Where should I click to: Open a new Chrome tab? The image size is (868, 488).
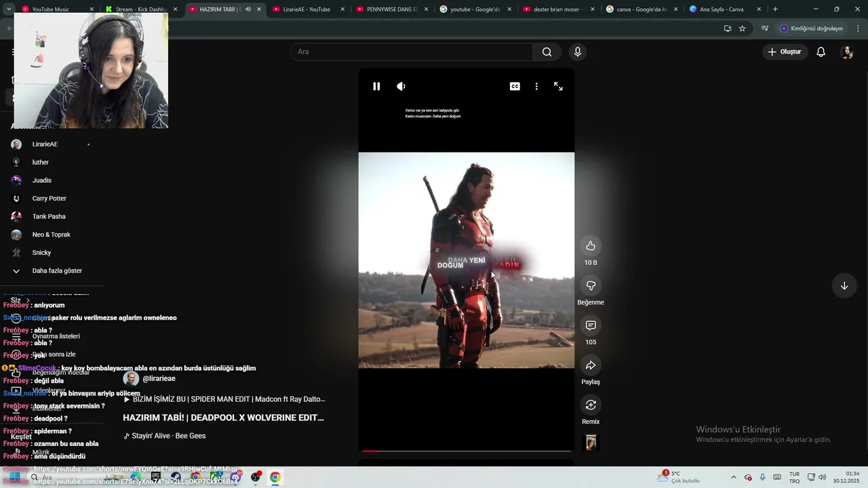click(775, 9)
